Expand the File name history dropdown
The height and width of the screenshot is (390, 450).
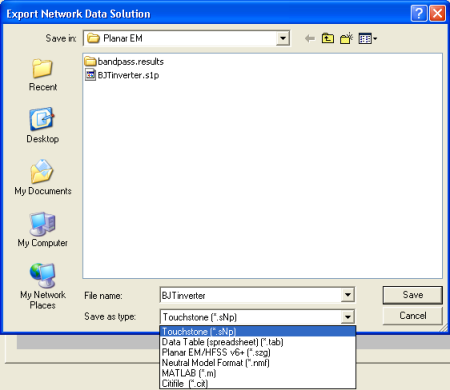click(348, 295)
